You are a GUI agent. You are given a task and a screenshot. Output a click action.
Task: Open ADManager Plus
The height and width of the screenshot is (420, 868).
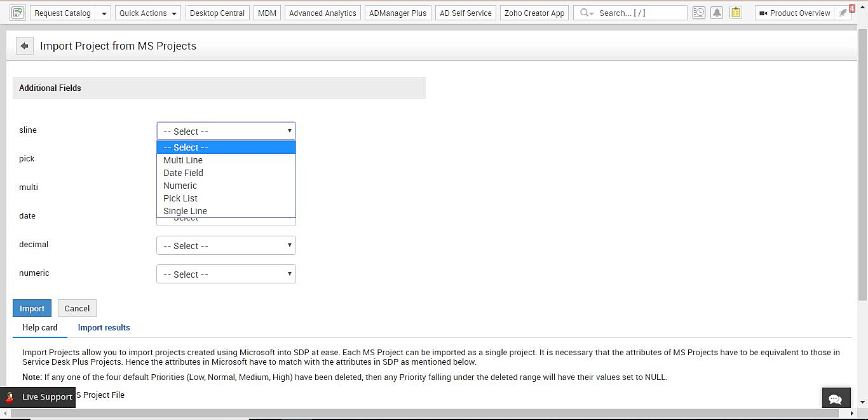[398, 13]
